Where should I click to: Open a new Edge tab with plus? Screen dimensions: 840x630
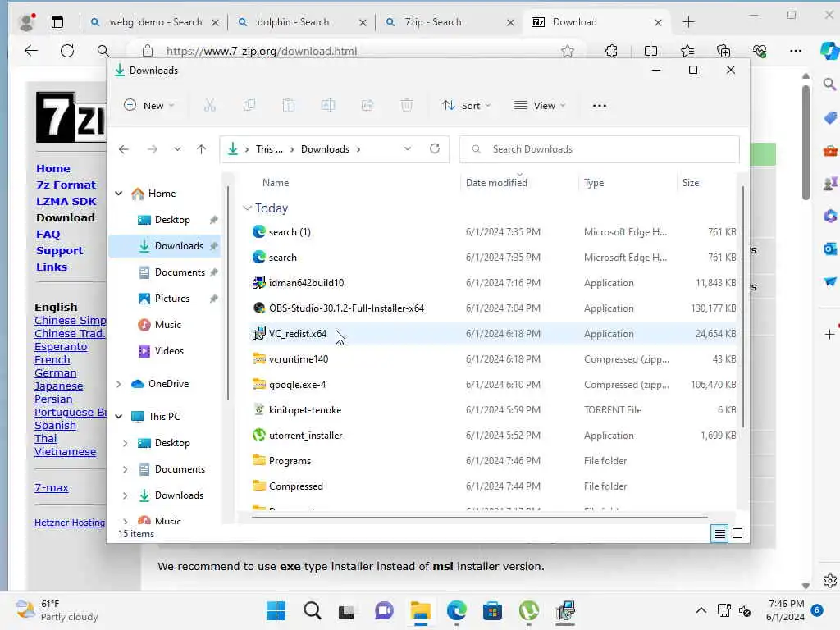688,22
